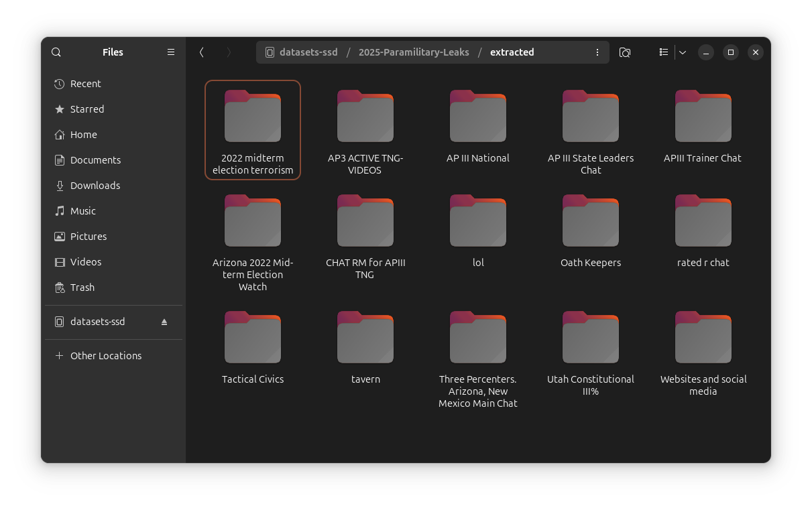Open Recent in the sidebar
The image size is (812, 508).
[x=113, y=84]
